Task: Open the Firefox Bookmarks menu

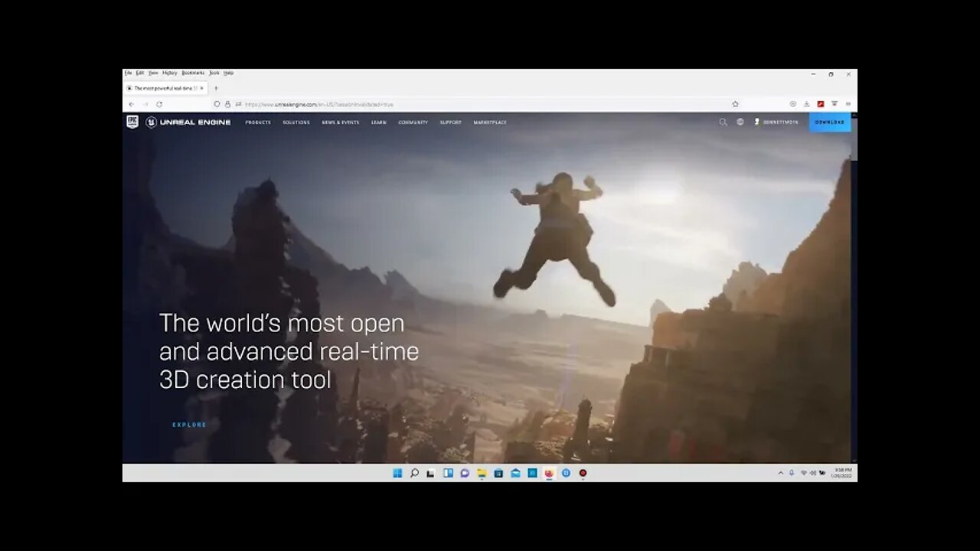Action: [x=193, y=73]
